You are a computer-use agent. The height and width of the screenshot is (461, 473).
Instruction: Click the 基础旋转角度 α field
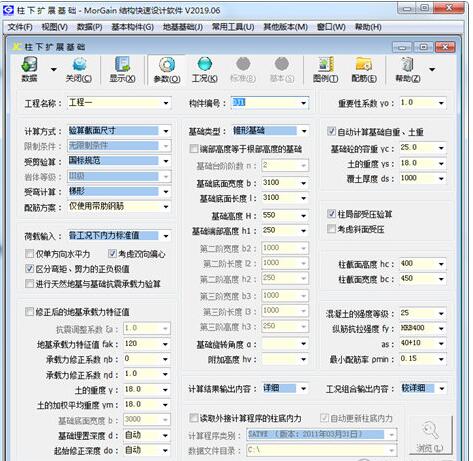coord(285,344)
